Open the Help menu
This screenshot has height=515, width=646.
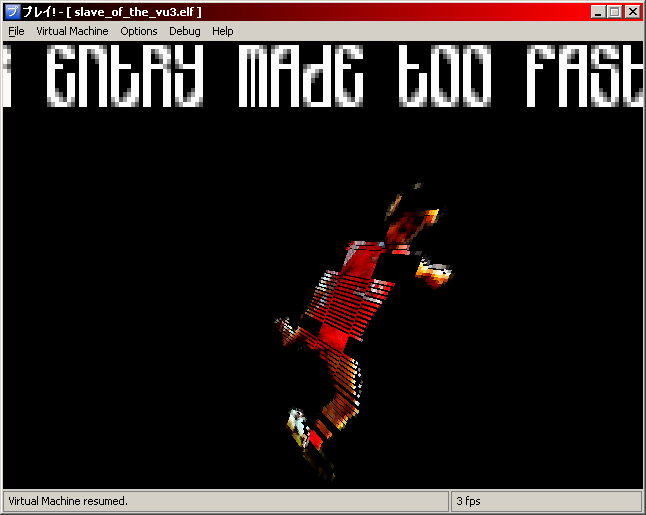(222, 31)
